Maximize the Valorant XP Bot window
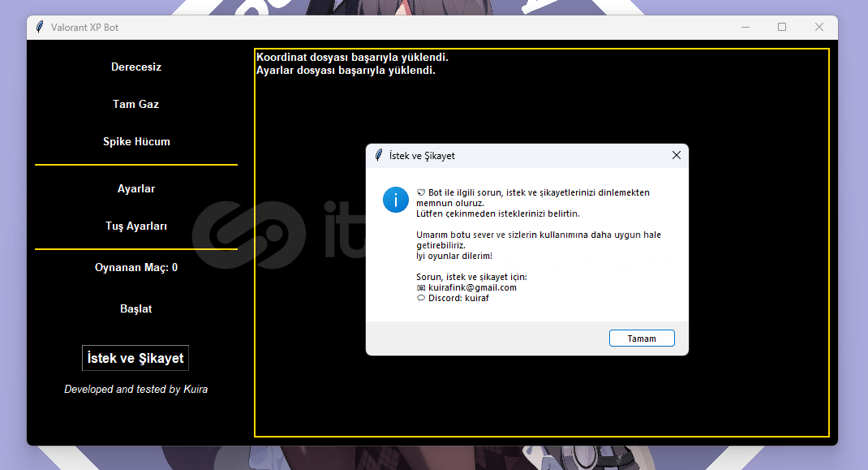The height and width of the screenshot is (470, 868). (782, 27)
